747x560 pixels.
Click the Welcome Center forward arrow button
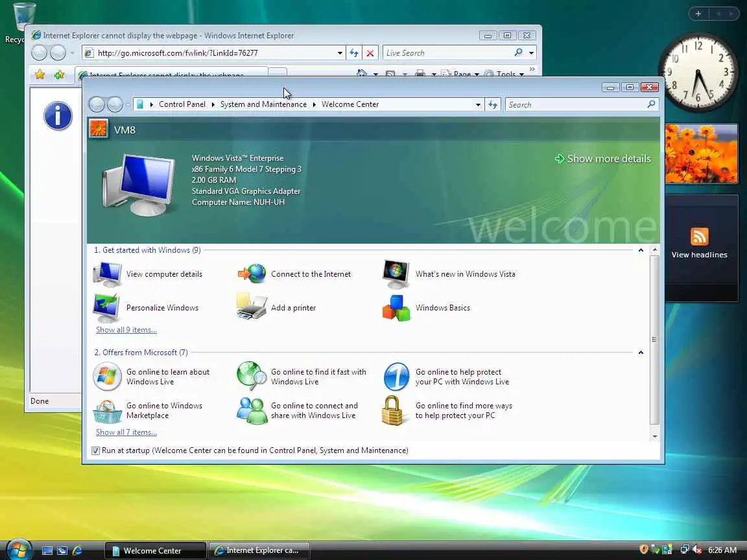click(x=115, y=104)
